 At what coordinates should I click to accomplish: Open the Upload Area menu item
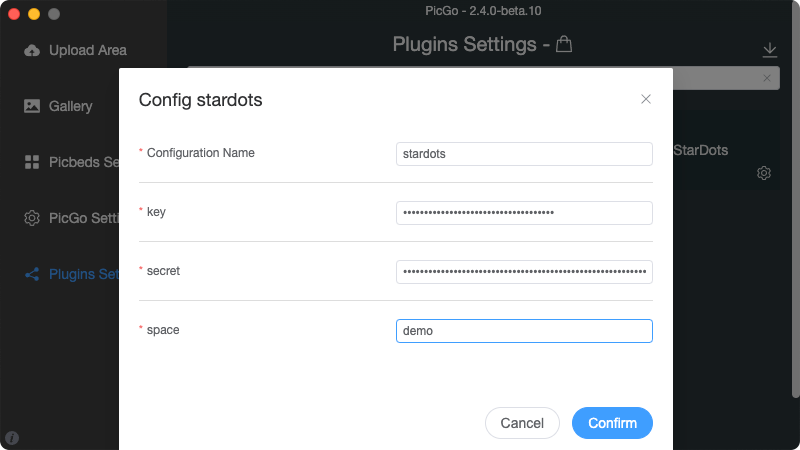coord(76,50)
